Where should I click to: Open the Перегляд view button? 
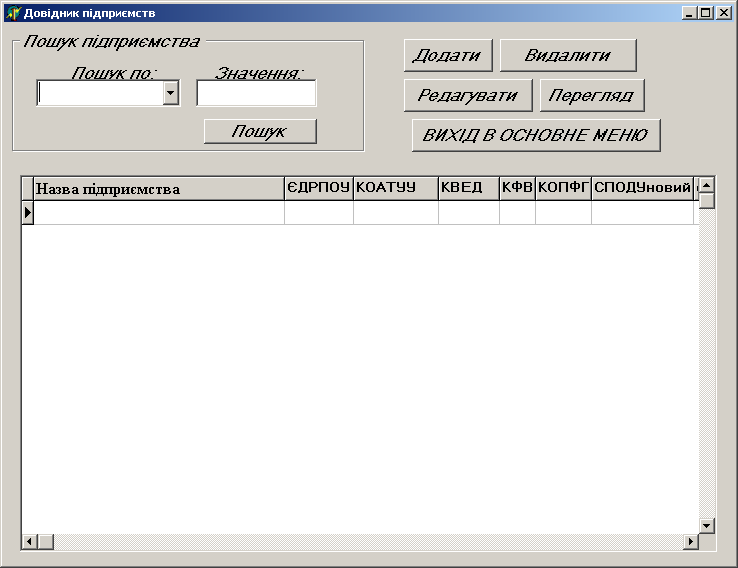pyautogui.click(x=592, y=96)
